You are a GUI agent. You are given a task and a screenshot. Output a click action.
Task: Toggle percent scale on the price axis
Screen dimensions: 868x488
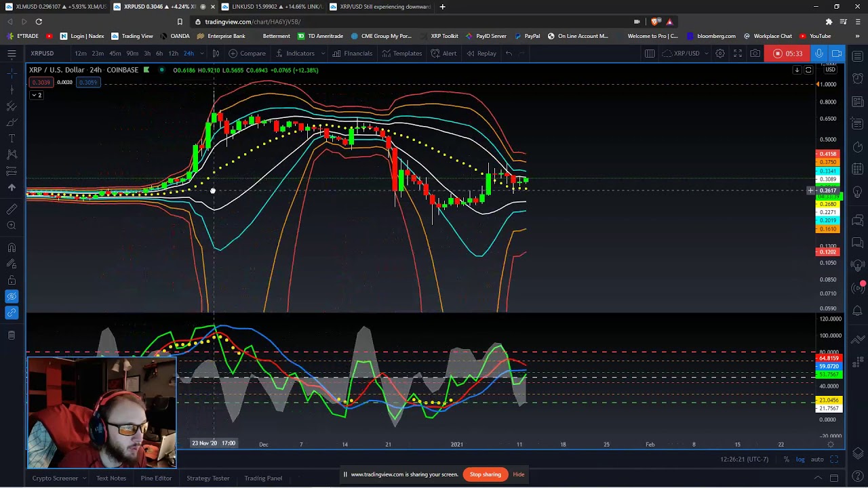coord(786,460)
